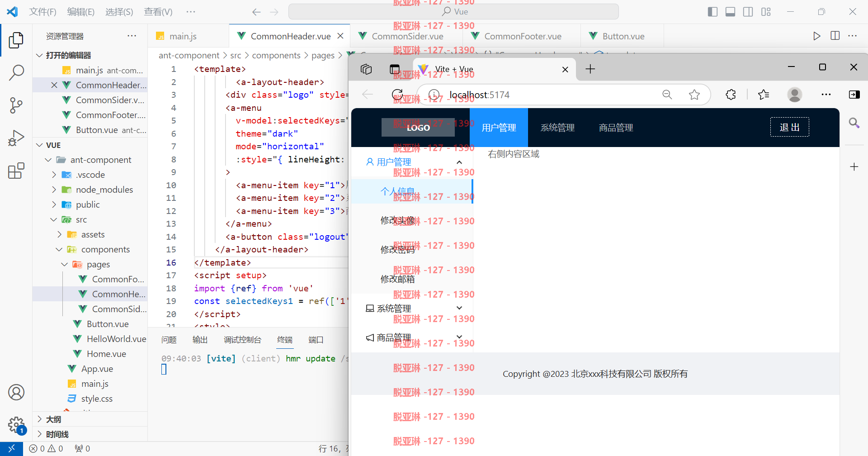The image size is (868, 456).
Task: Select 修改密码 in the sidebar menu
Action: coord(397,250)
